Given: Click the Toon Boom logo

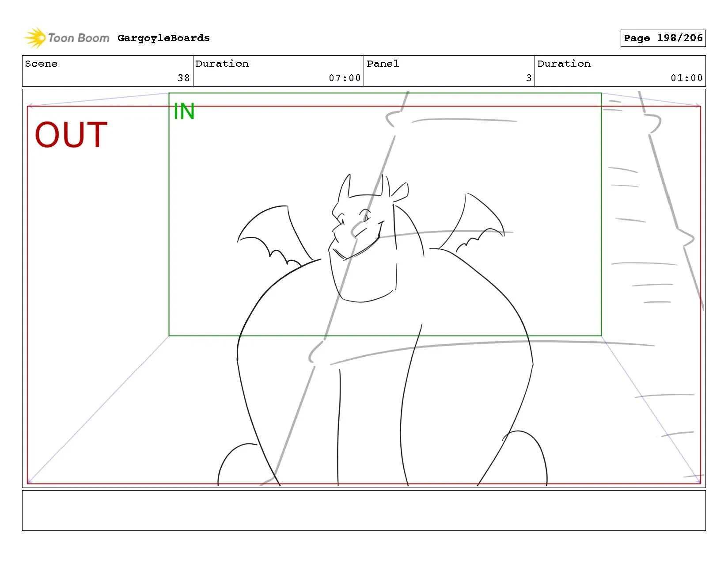Looking at the screenshot, I should [x=66, y=38].
